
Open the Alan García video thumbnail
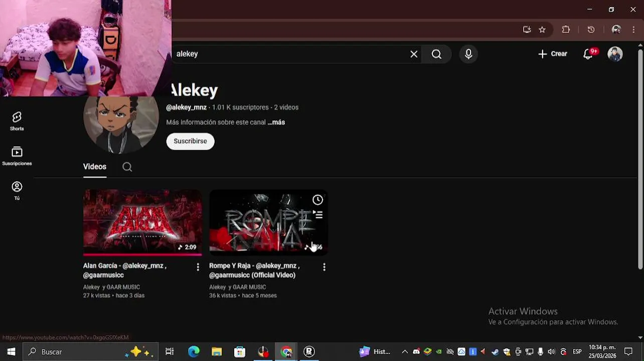[142, 223]
